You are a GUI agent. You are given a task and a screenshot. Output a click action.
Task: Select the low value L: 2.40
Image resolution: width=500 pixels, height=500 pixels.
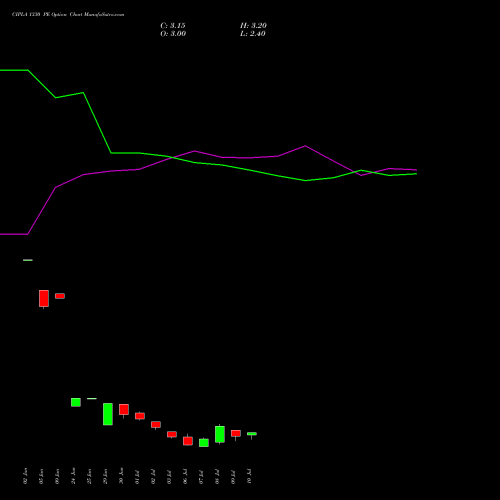pyautogui.click(x=253, y=34)
